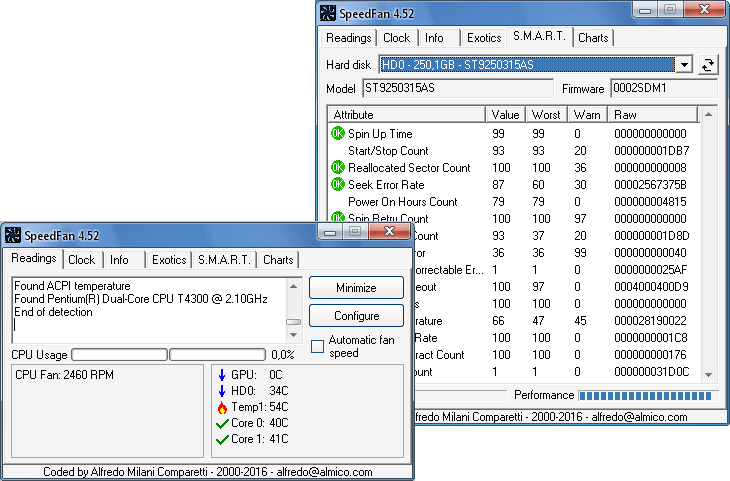The width and height of the screenshot is (730, 481).
Task: Click the second CPU Usage bar
Action: [x=217, y=355]
